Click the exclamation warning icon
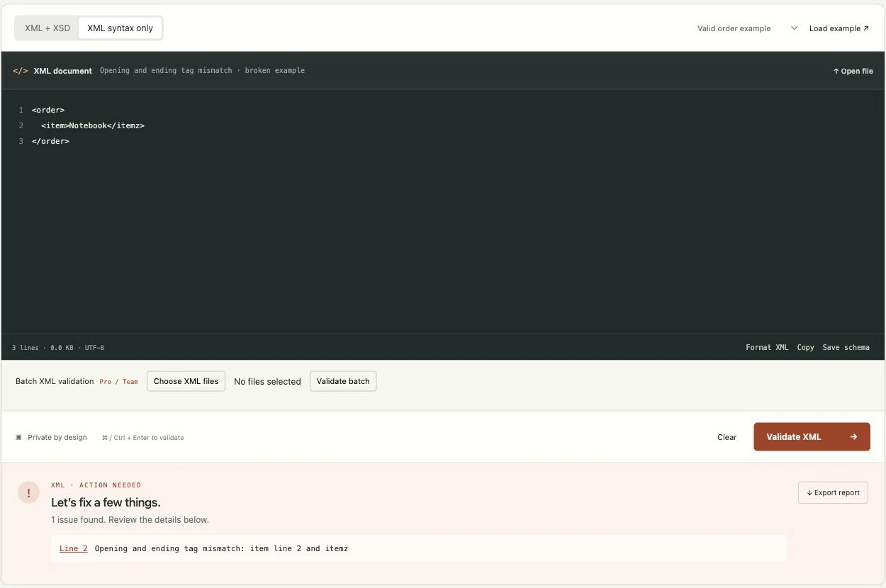The height and width of the screenshot is (588, 886). click(x=28, y=493)
